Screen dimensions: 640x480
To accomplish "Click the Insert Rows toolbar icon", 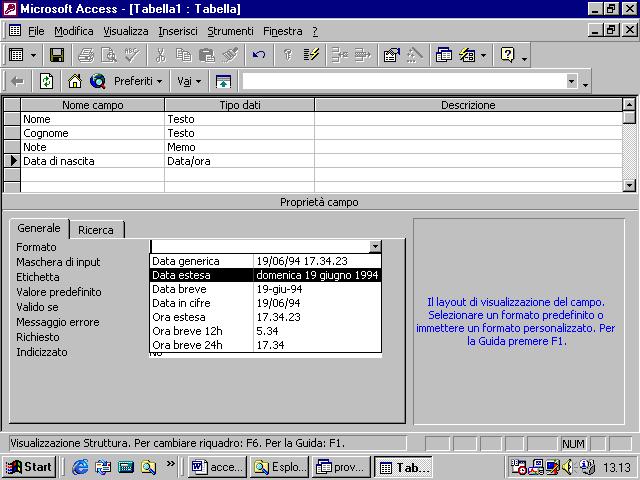I will coord(340,55).
